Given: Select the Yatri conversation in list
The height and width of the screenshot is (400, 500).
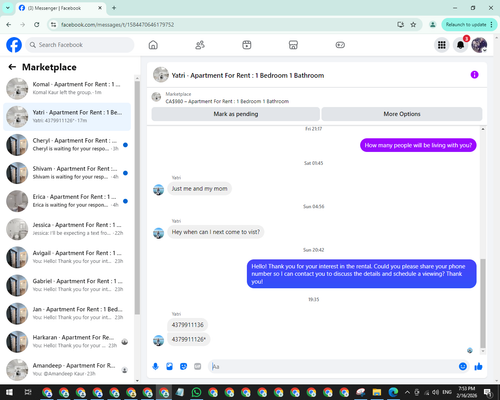Looking at the screenshot, I should click(x=67, y=117).
